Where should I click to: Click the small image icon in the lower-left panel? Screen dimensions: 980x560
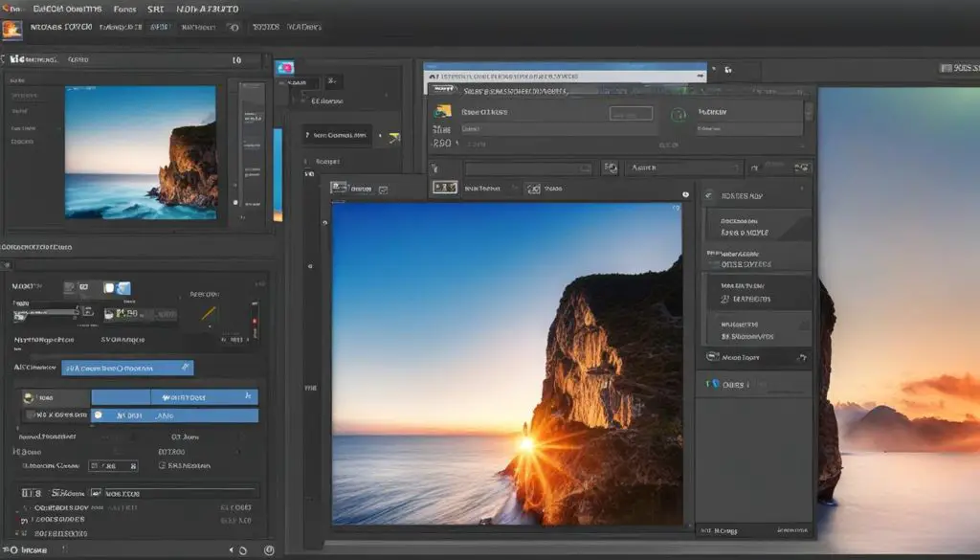pyautogui.click(x=96, y=493)
